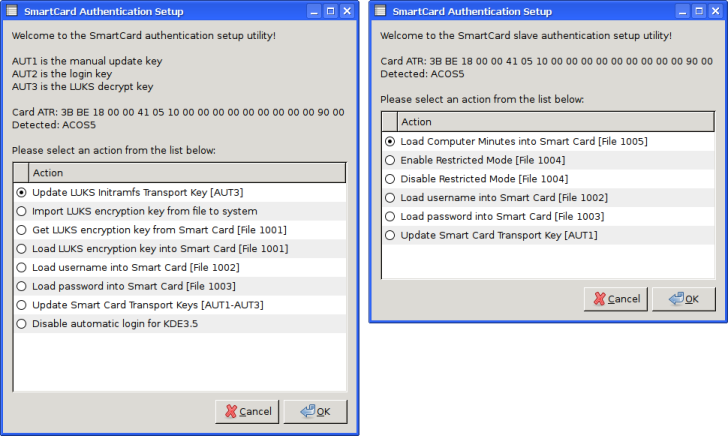
Task: Select Load Computer Minutes into Smart Card
Action: 390,141
